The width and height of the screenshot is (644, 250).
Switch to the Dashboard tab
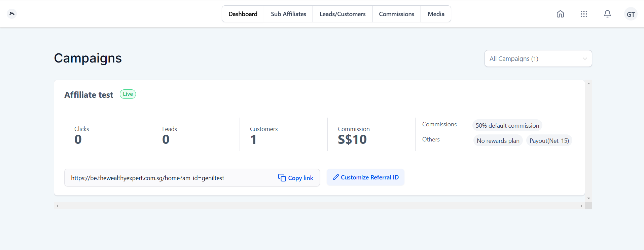pos(243,14)
